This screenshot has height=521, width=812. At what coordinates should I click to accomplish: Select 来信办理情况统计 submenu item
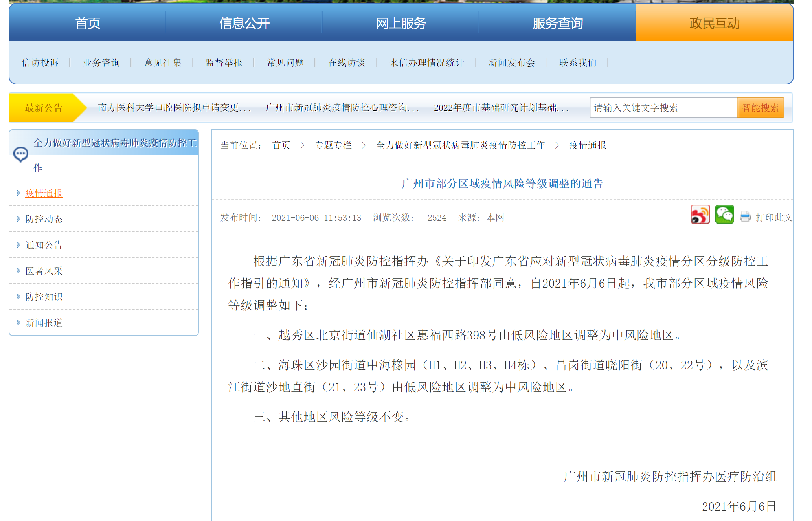click(426, 62)
